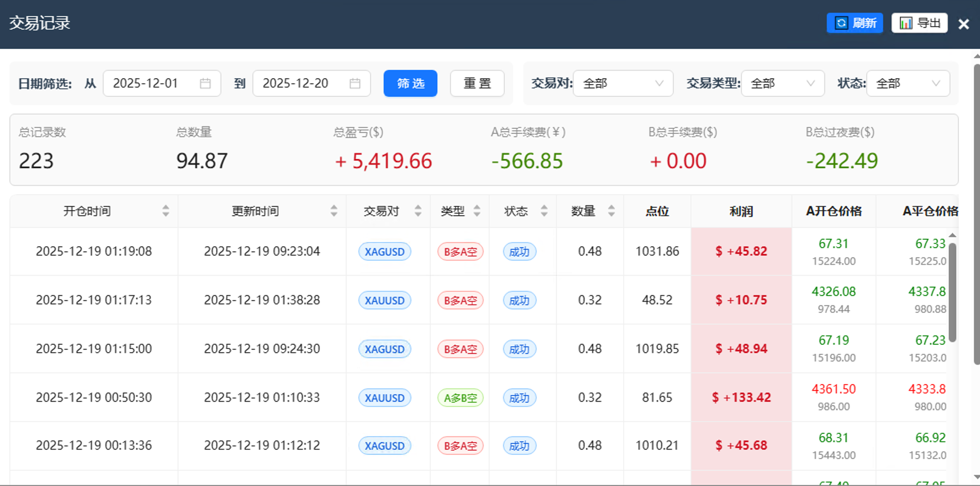Screen dimensions: 980x486
Task: Expand the 交易类型 dropdown
Action: 783,83
